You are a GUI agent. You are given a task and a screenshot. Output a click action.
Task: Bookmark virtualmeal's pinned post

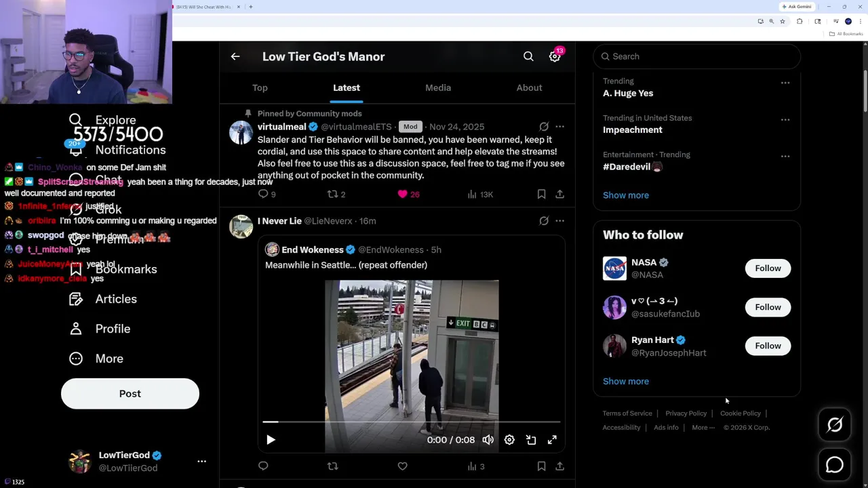[541, 195]
